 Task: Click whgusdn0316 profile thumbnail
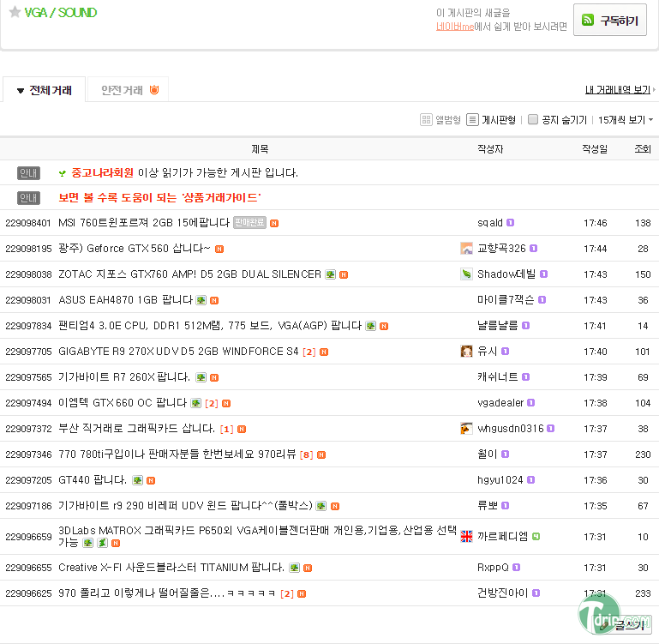[466, 428]
